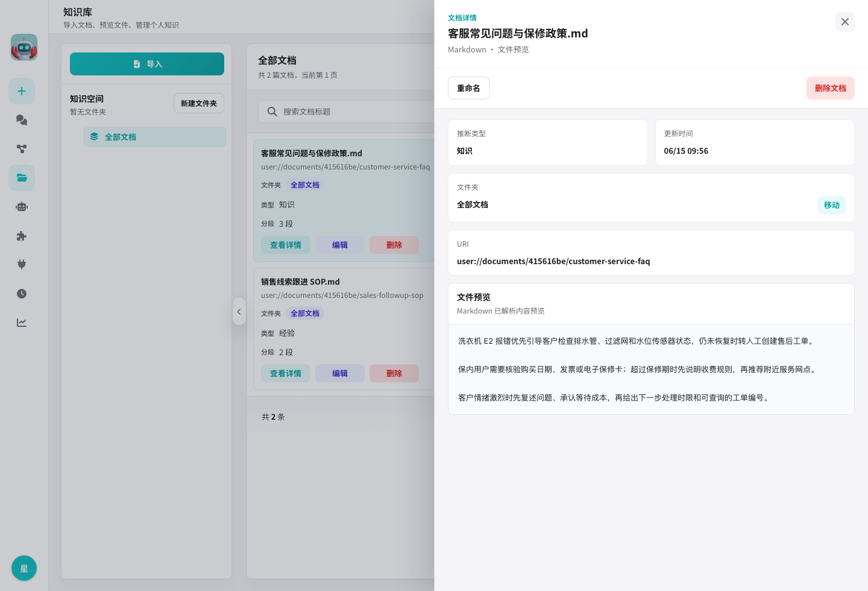Viewport: 868px width, 591px height.
Task: Click URI user://documents/415616be/customer-service-faq in details
Action: pos(553,261)
